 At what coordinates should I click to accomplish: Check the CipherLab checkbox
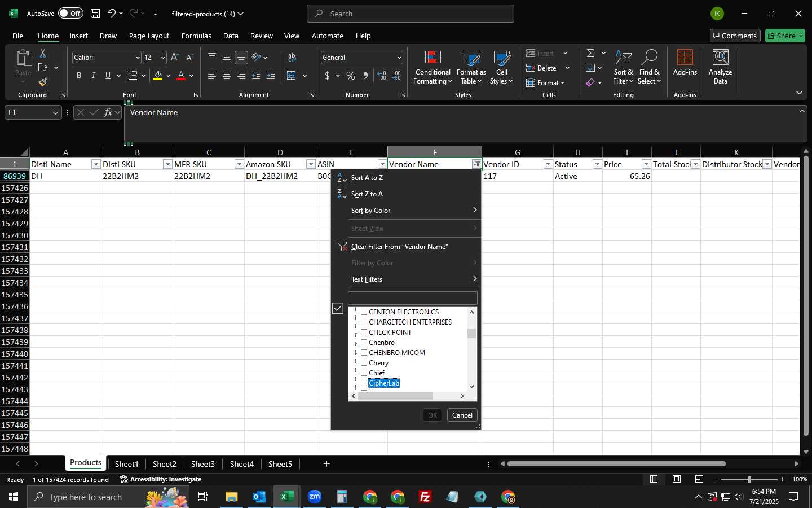(x=364, y=383)
